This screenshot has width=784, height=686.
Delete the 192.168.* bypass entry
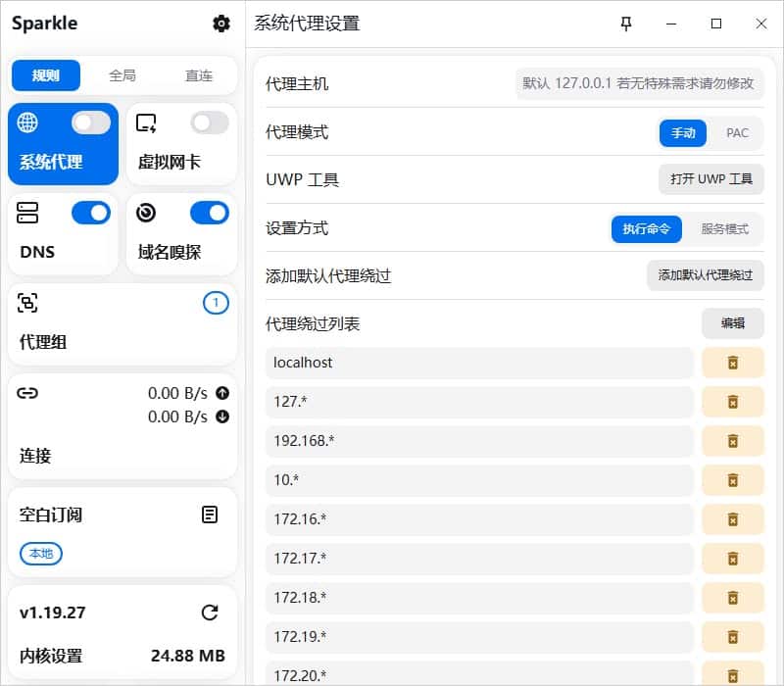(733, 441)
